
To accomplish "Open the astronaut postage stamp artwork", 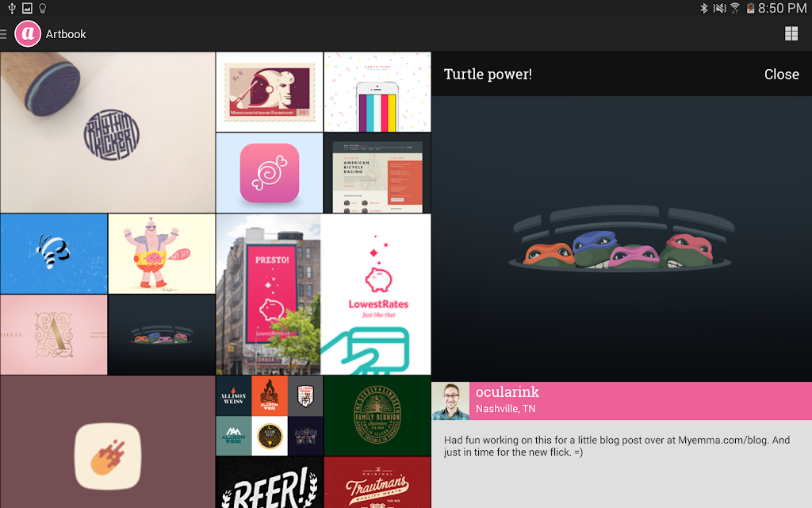I will click(x=270, y=92).
